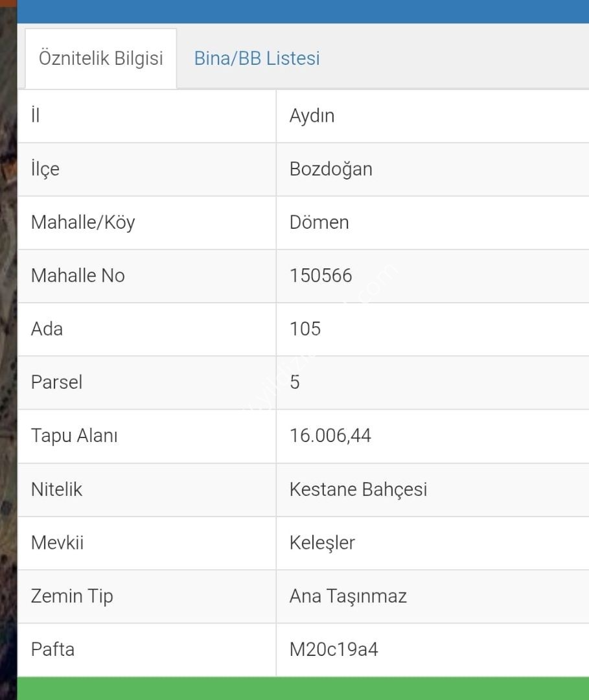
Task: Click the Nitelik row label
Action: (56, 489)
